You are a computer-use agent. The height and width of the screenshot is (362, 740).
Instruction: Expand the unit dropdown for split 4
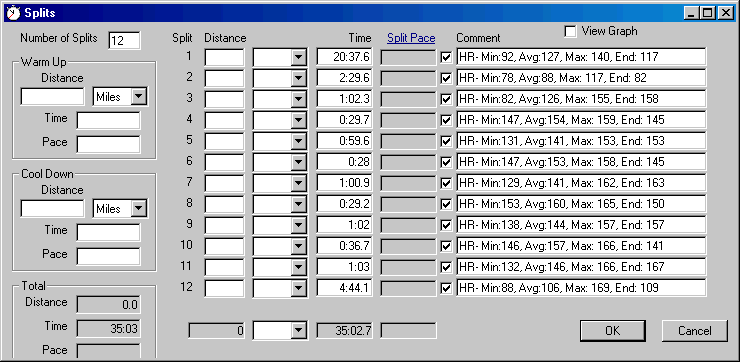coord(298,120)
